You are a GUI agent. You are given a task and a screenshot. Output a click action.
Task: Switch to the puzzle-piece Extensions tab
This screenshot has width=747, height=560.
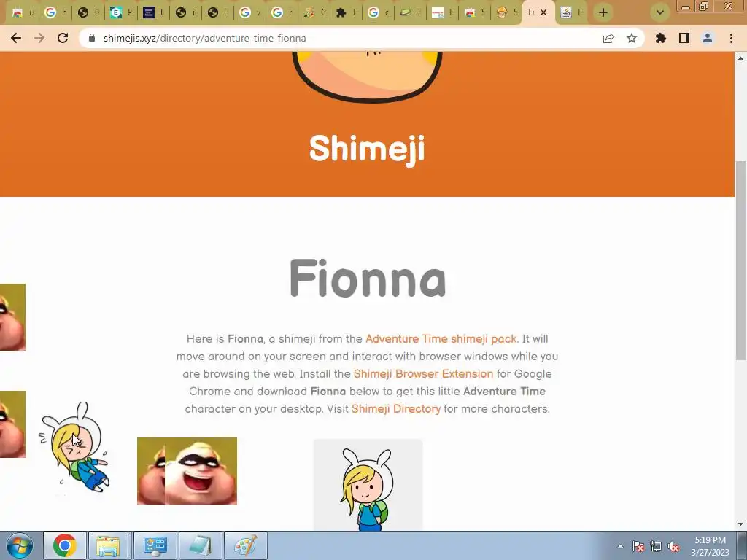coord(346,12)
